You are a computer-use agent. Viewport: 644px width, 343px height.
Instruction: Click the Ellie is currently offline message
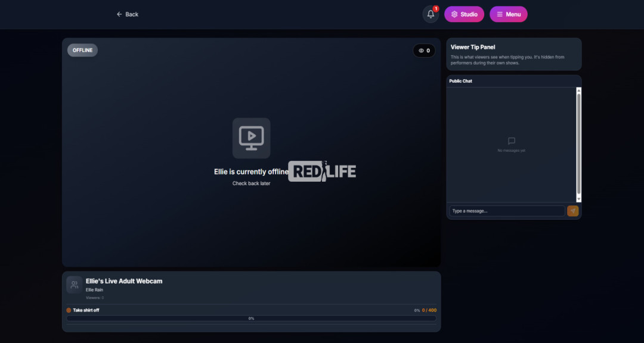tap(252, 172)
